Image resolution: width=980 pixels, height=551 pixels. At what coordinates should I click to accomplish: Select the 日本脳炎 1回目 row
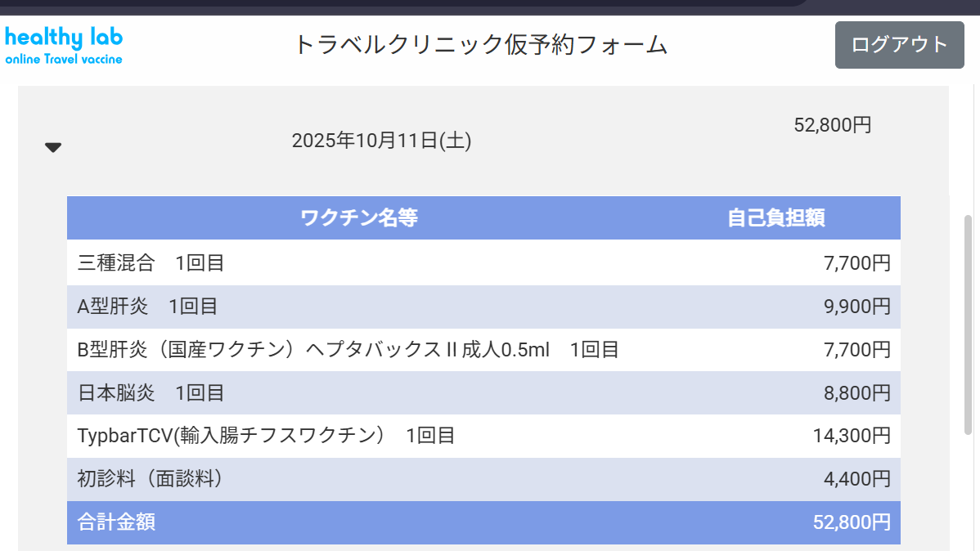pyautogui.click(x=151, y=393)
